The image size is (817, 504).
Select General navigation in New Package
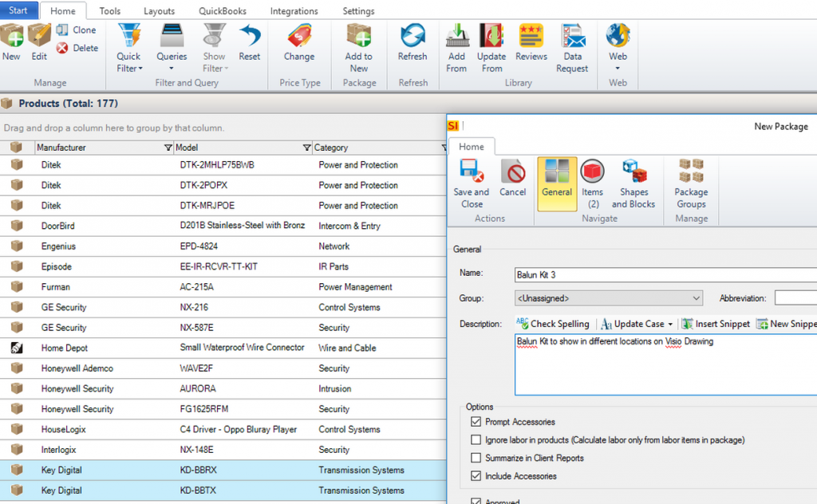[x=557, y=183]
